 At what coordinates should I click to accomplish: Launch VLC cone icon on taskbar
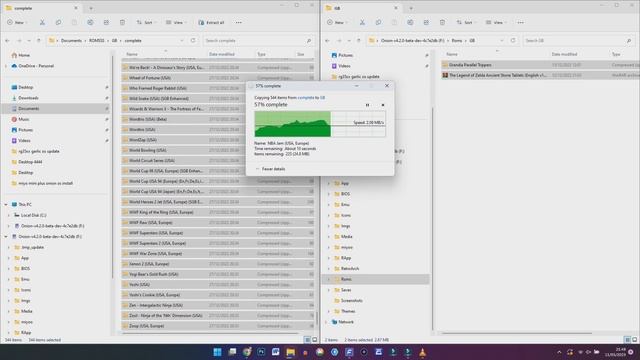click(x=422, y=352)
